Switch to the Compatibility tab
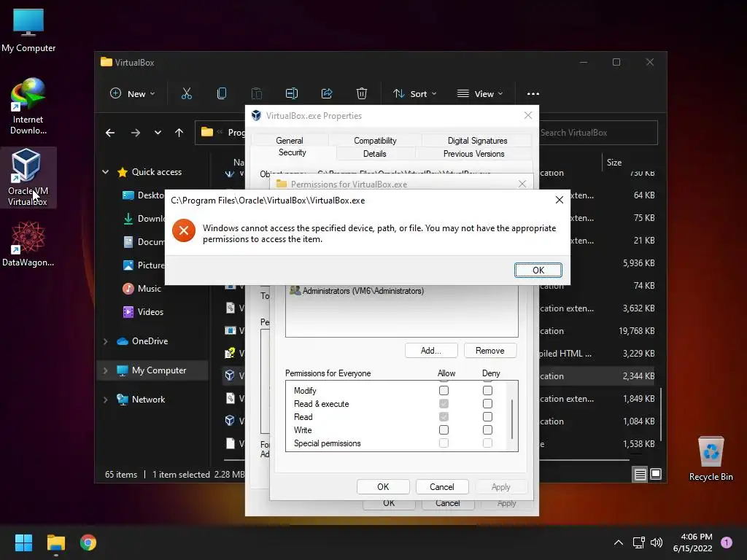 375,141
